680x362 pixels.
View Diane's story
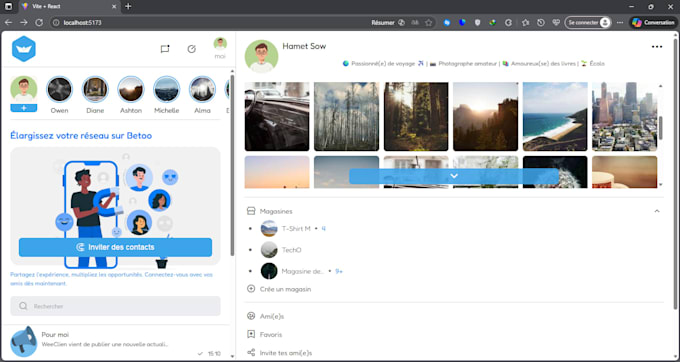(x=95, y=89)
